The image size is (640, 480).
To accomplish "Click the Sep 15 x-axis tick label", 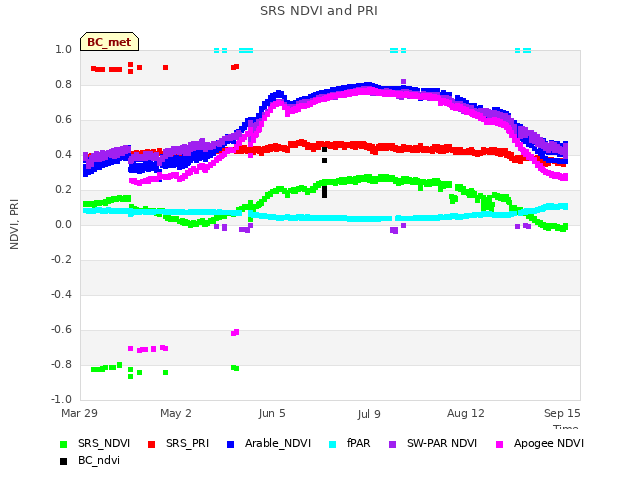I will click(x=562, y=413).
